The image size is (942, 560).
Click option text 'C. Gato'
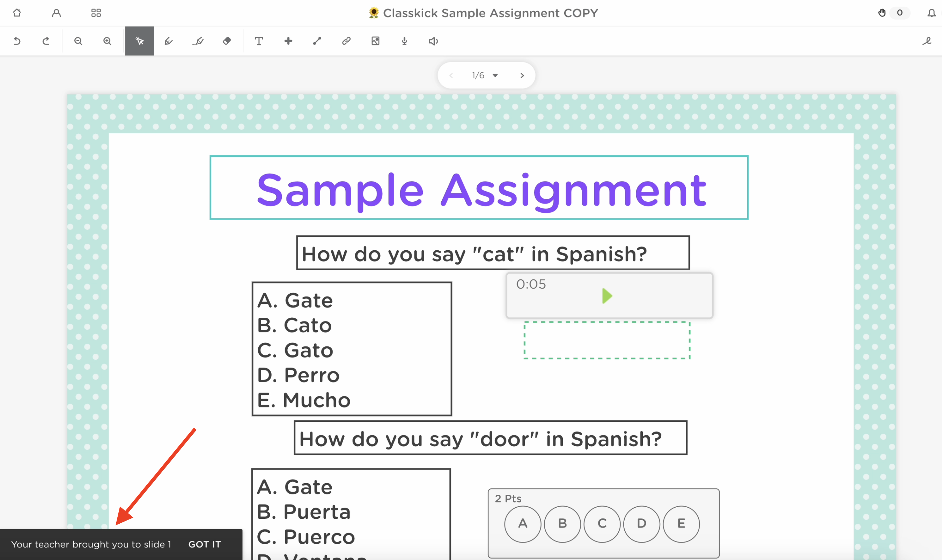point(295,350)
